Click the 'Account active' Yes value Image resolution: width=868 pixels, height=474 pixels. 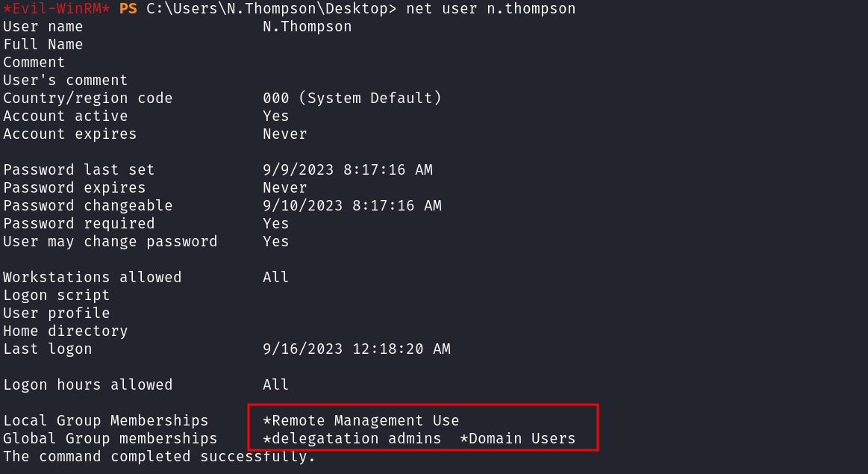point(275,116)
